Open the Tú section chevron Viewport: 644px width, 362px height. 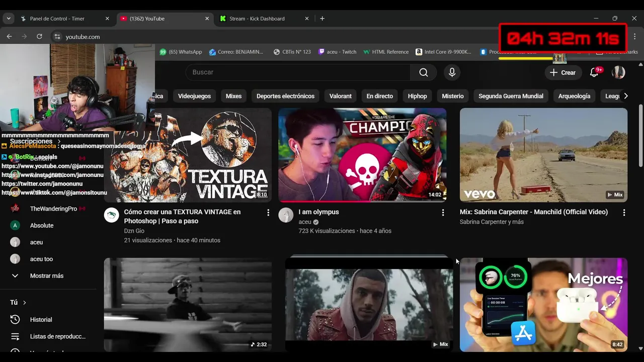click(24, 303)
